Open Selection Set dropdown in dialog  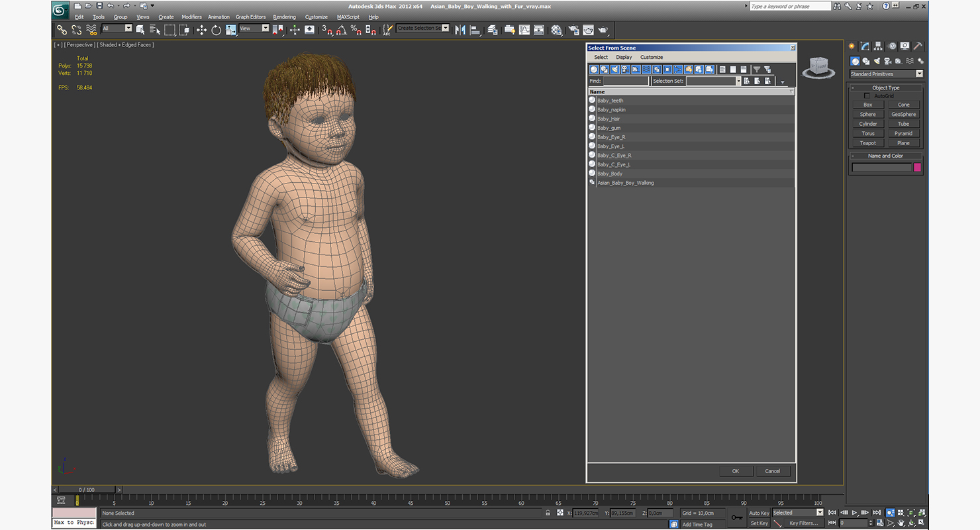pyautogui.click(x=713, y=81)
